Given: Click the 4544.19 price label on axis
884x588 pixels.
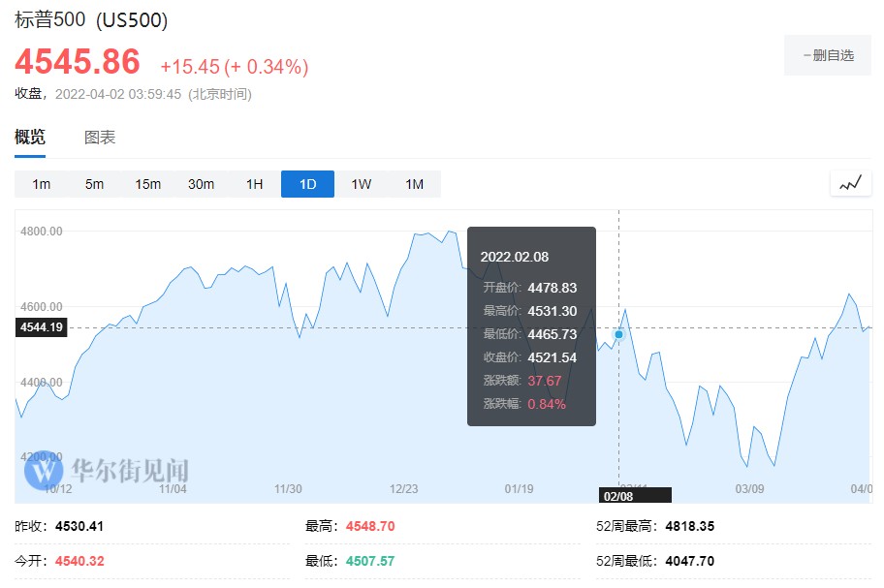Looking at the screenshot, I should 40,327.
